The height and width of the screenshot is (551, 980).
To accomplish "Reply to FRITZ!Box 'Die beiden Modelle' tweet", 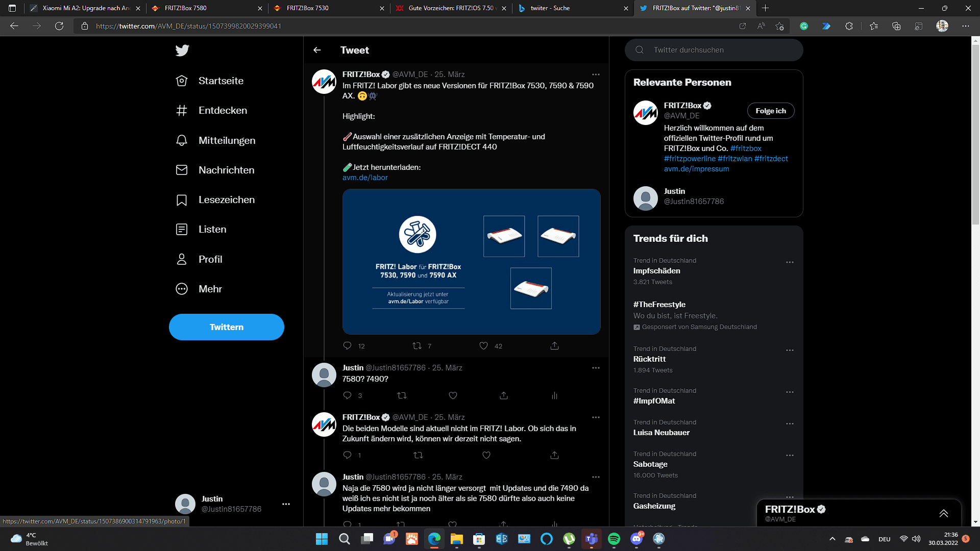I will [x=348, y=455].
